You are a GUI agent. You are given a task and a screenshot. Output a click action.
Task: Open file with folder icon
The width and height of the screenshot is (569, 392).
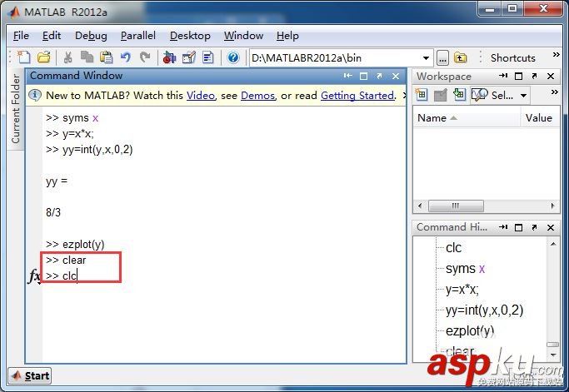coord(44,57)
